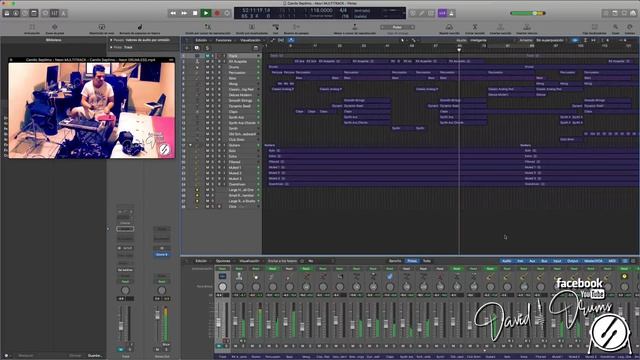Expand the Pista track inspector triangle
640x360 pixels.
point(111,47)
